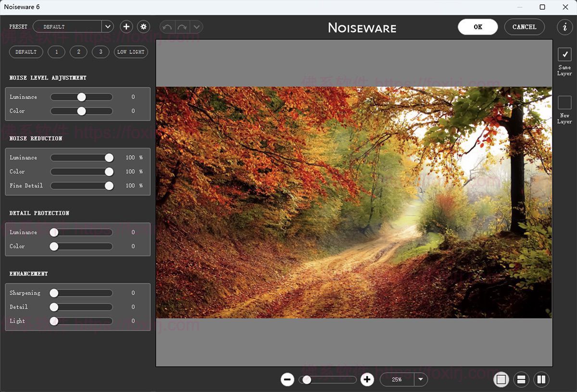
Task: Click the add preset plus icon
Action: (126, 27)
